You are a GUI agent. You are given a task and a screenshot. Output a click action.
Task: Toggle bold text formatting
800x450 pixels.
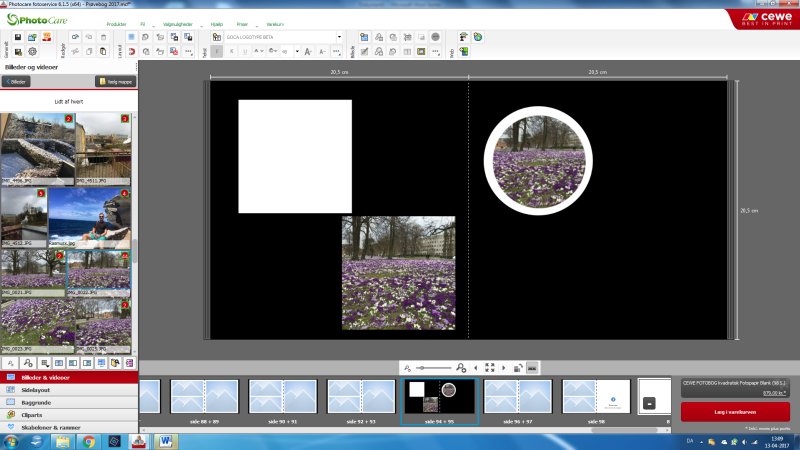click(x=217, y=51)
